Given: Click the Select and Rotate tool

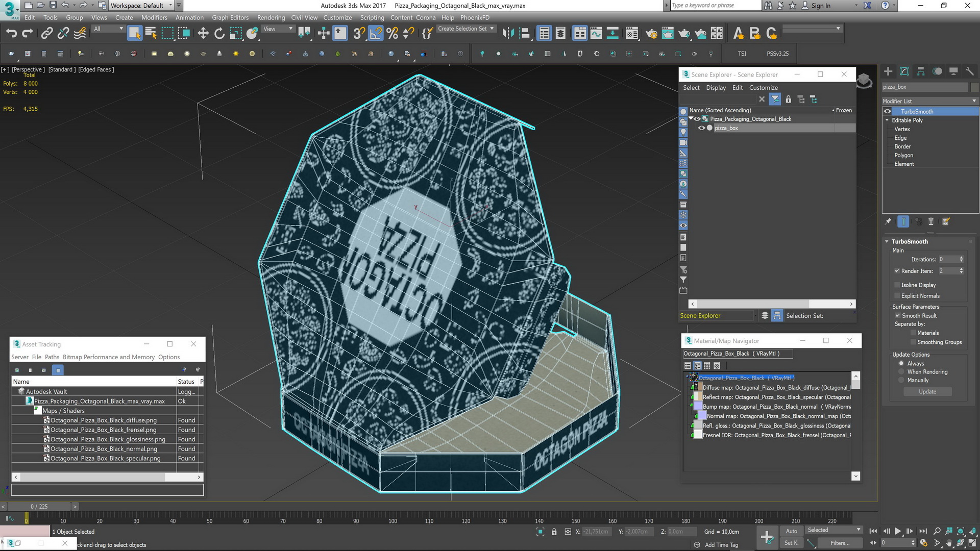Looking at the screenshot, I should coord(219,34).
